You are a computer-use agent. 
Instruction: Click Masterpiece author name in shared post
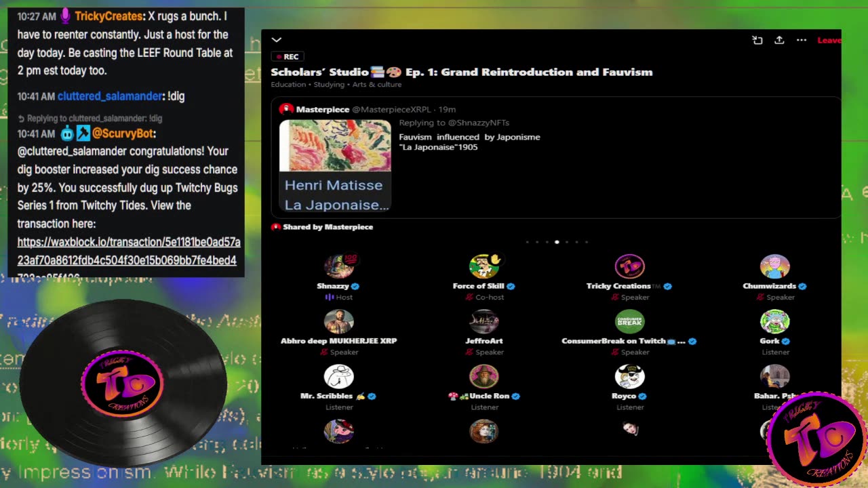pyautogui.click(x=323, y=109)
